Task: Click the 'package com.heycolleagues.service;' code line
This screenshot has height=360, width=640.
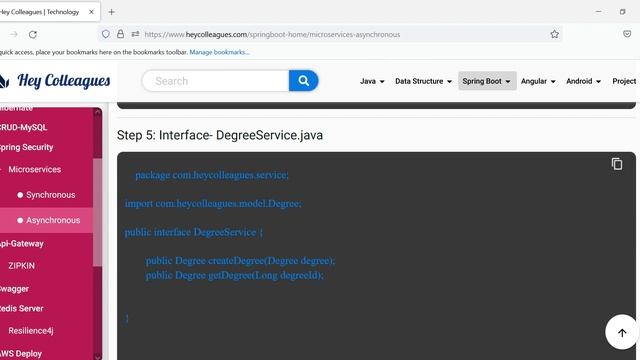Action: tap(212, 175)
